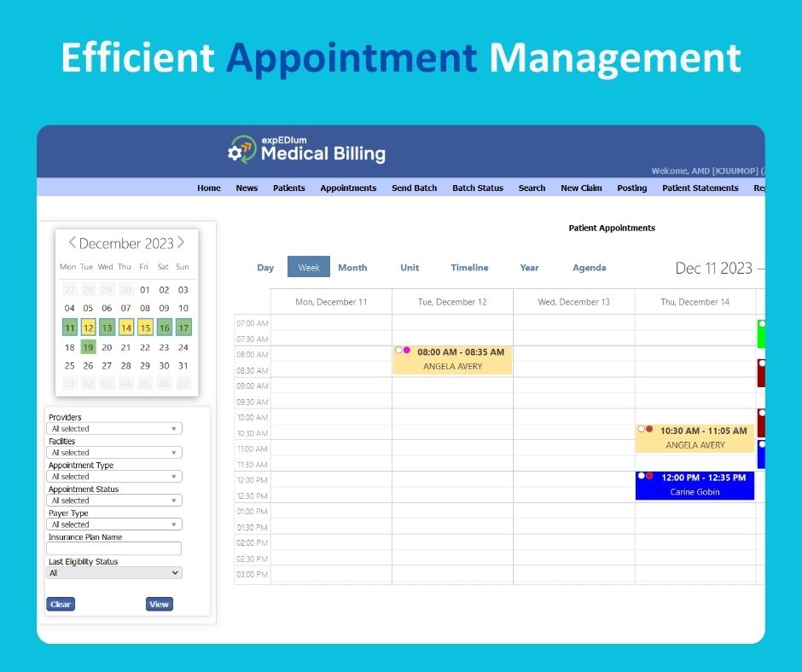Select December 17 on the mini calendar
802x672 pixels.
coord(183,327)
